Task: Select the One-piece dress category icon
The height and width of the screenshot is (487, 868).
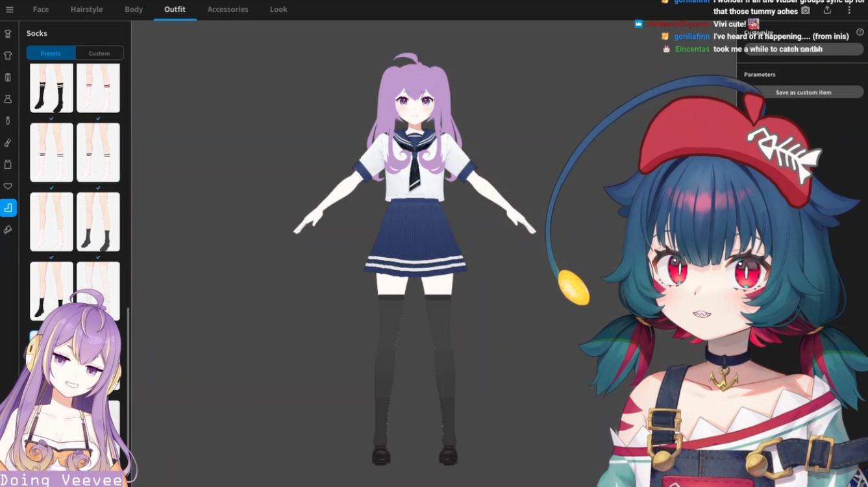Action: tap(8, 99)
